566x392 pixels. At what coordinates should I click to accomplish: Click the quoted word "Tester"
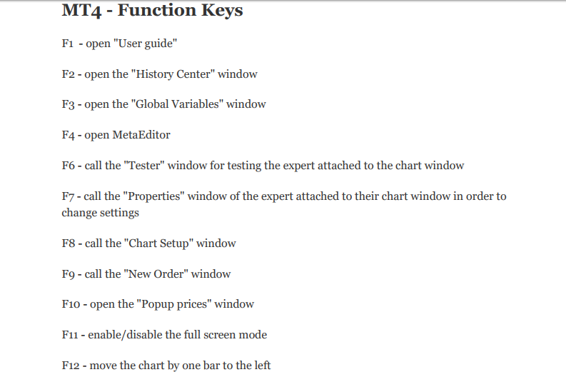coord(148,166)
